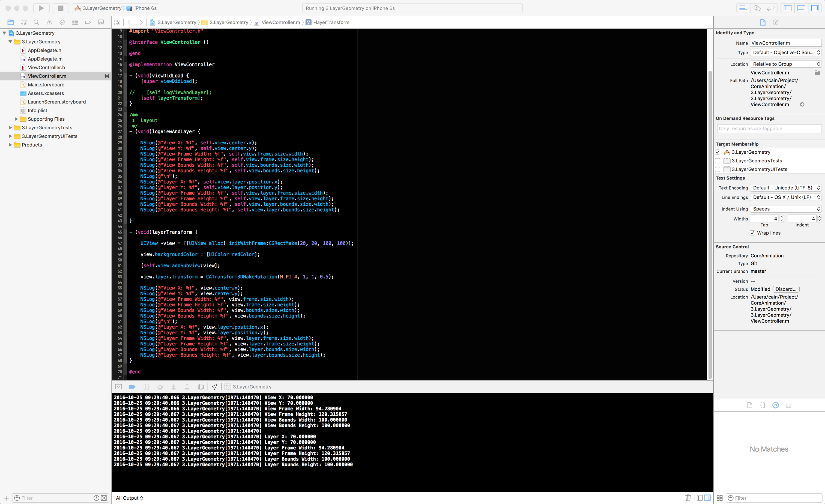Toggle the Wrap lines checkbox
This screenshot has height=504, width=825.
(x=752, y=233)
